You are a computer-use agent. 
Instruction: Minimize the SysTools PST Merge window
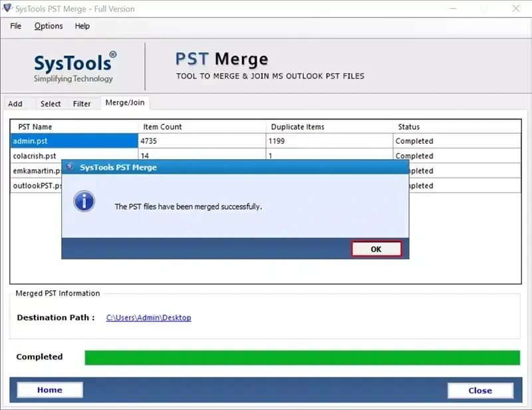point(453,9)
